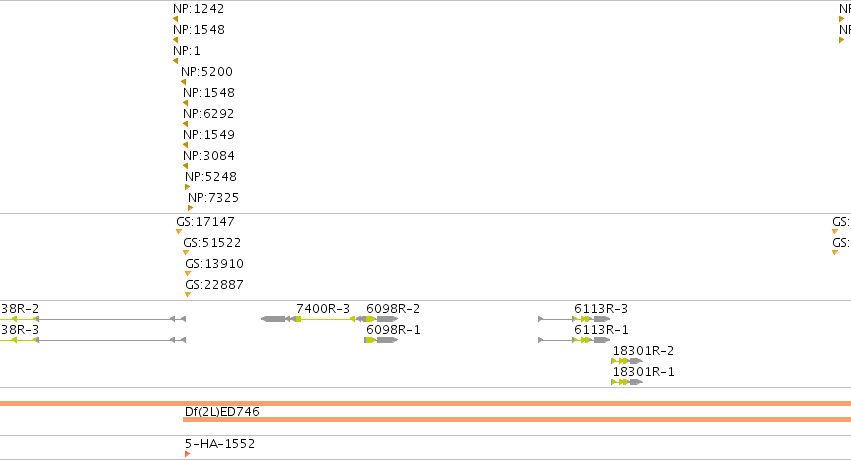The width and height of the screenshot is (851, 460).
Task: Select the NP:1549 feature label
Action: tap(209, 135)
